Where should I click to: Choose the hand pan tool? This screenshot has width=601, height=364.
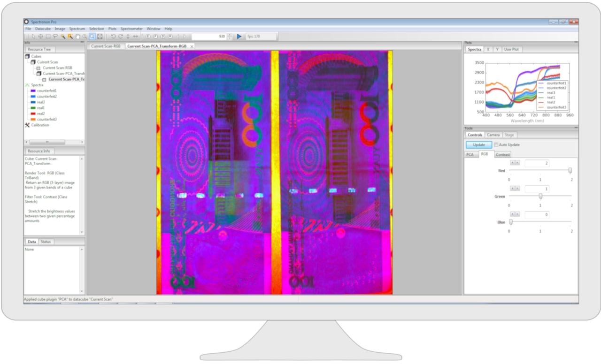[x=77, y=36]
